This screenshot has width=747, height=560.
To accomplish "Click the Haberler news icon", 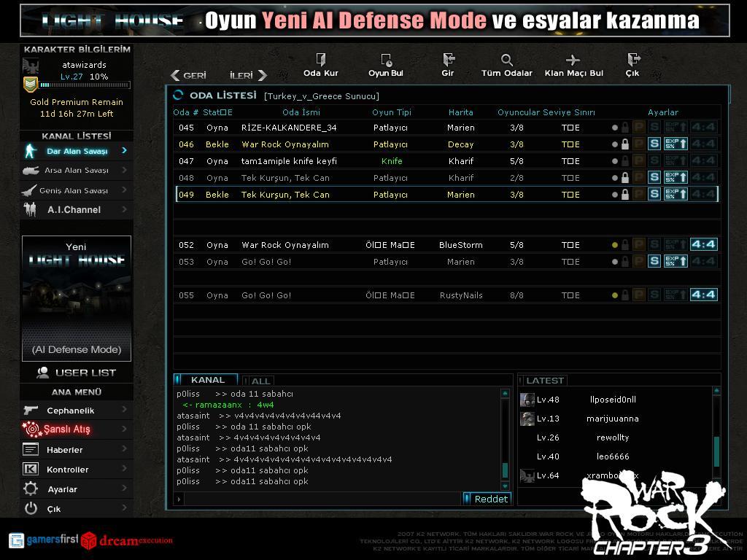I will 31,449.
